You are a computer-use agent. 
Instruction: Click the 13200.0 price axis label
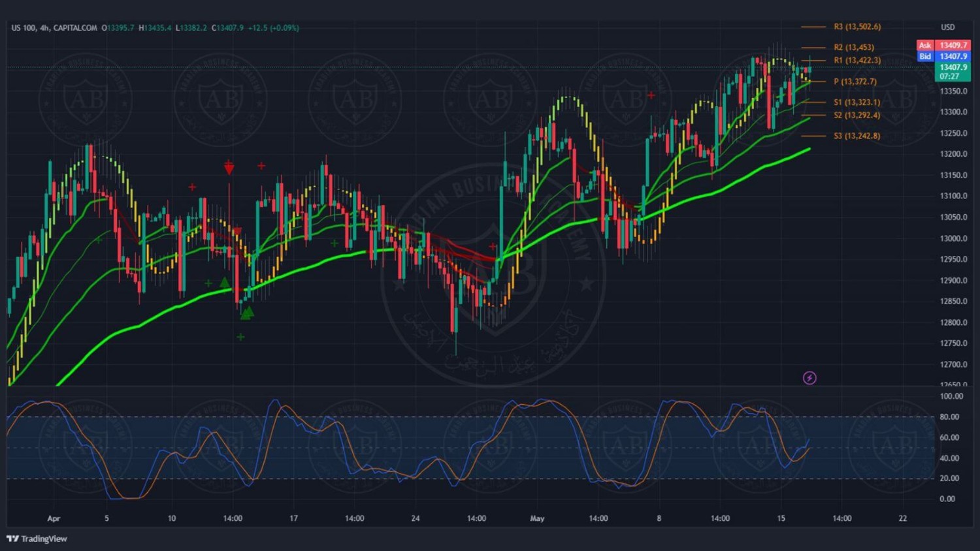[x=953, y=154]
